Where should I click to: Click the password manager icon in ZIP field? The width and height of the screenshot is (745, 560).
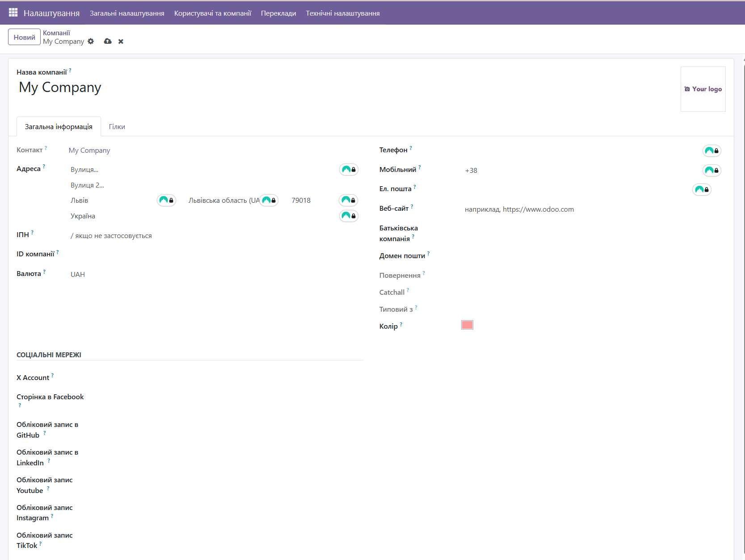pos(348,200)
